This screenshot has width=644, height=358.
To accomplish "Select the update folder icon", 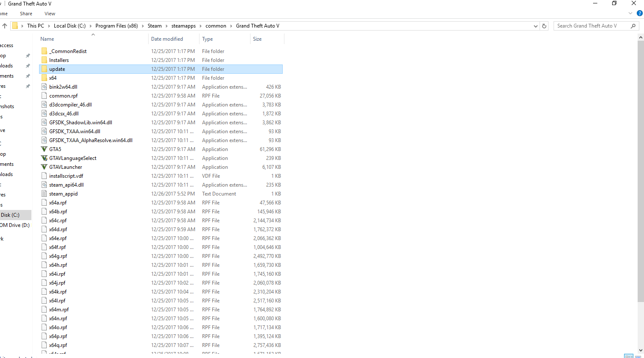I will (x=44, y=69).
